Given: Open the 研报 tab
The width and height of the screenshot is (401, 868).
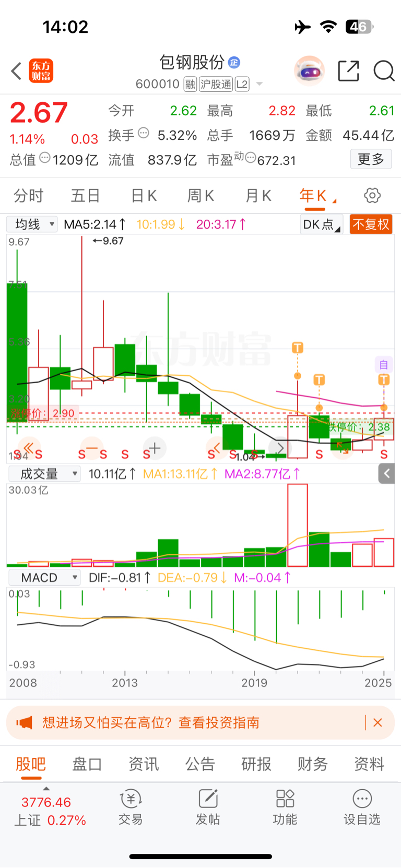Looking at the screenshot, I should click(x=256, y=764).
